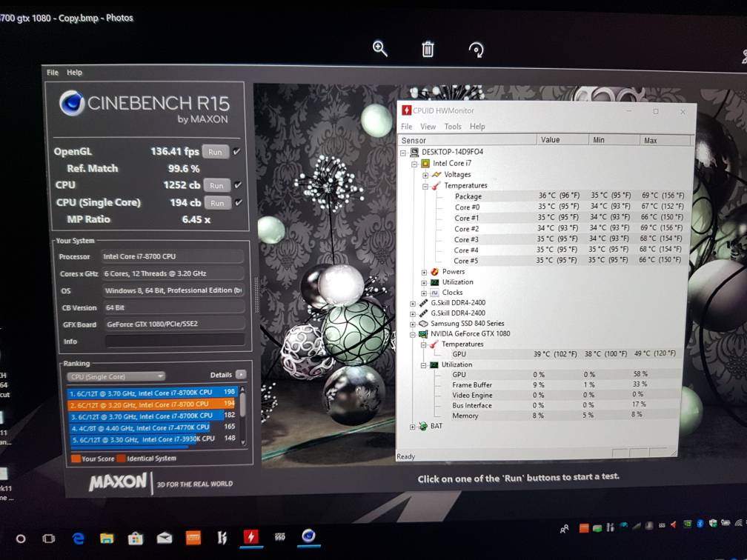Image resolution: width=747 pixels, height=560 pixels.
Task: Click the Cinebench R15 logo sphere
Action: tap(72, 102)
